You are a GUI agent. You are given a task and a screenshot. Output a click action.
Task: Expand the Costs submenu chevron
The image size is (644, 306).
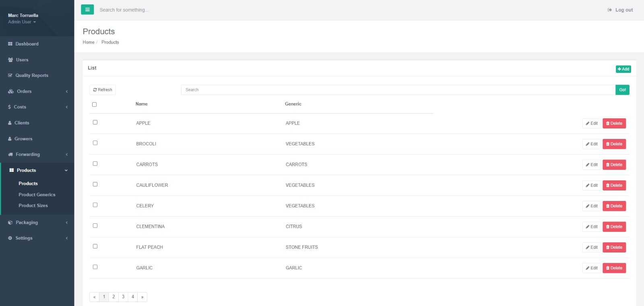click(67, 107)
